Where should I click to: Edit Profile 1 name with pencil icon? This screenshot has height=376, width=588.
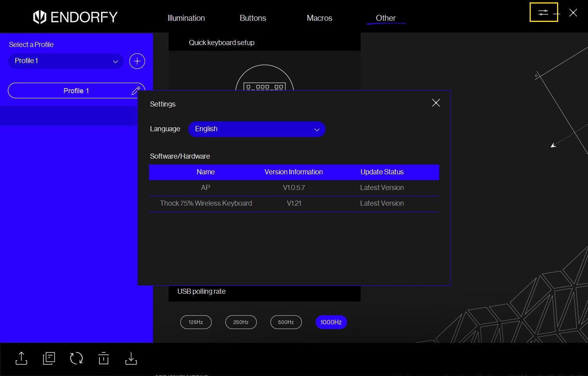[x=136, y=90]
